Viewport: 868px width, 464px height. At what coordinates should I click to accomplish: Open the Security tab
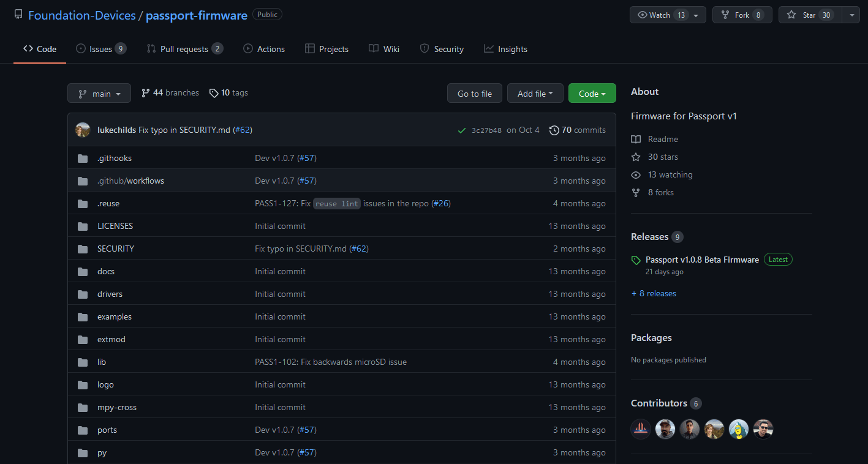[442, 49]
